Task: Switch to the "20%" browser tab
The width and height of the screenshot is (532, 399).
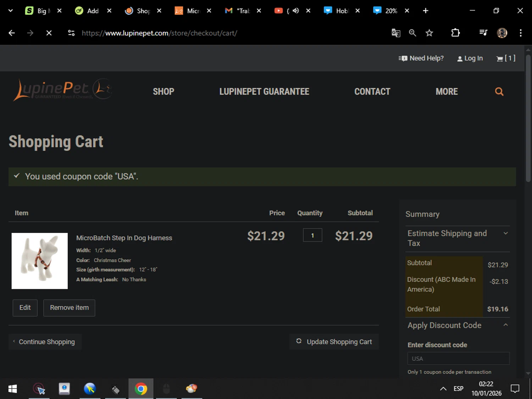Action: click(x=386, y=11)
